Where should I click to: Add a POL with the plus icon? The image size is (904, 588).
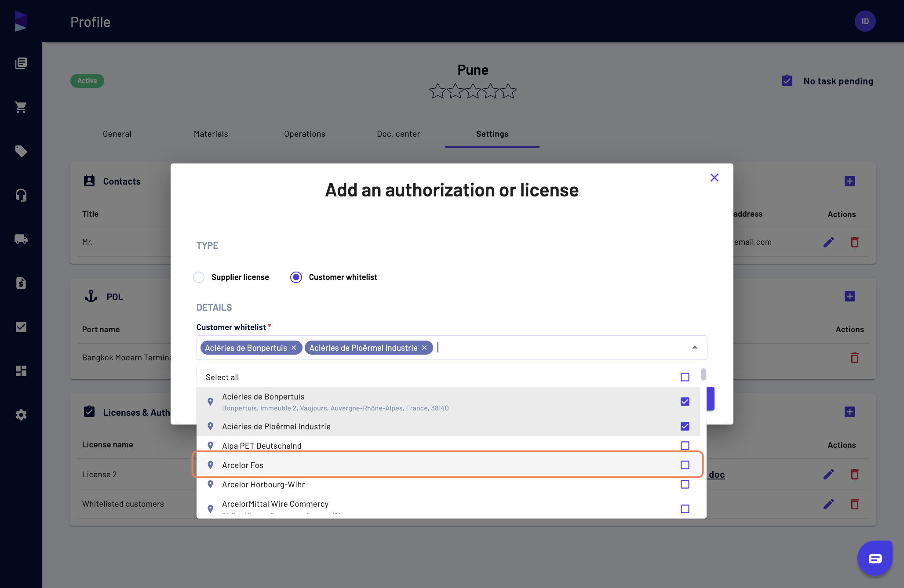point(849,296)
